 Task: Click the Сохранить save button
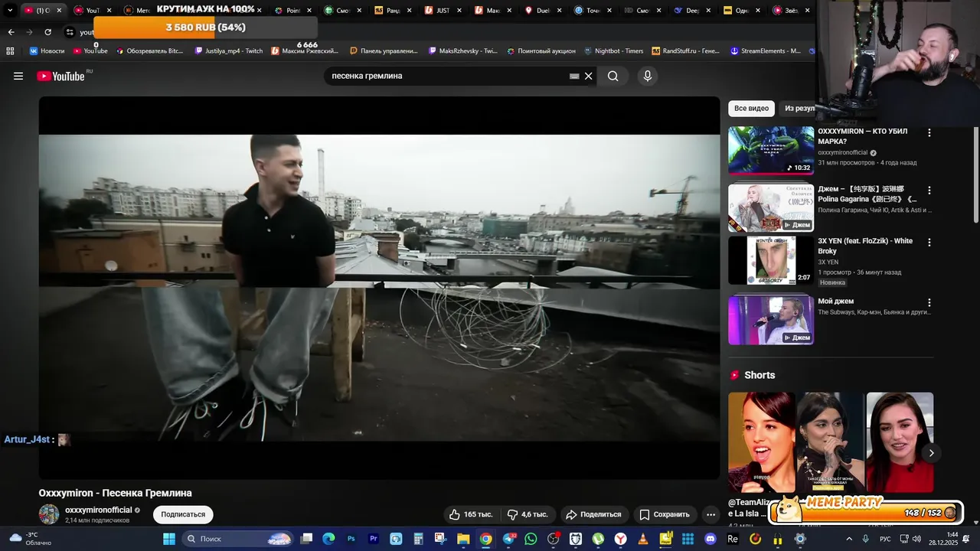[x=665, y=514]
